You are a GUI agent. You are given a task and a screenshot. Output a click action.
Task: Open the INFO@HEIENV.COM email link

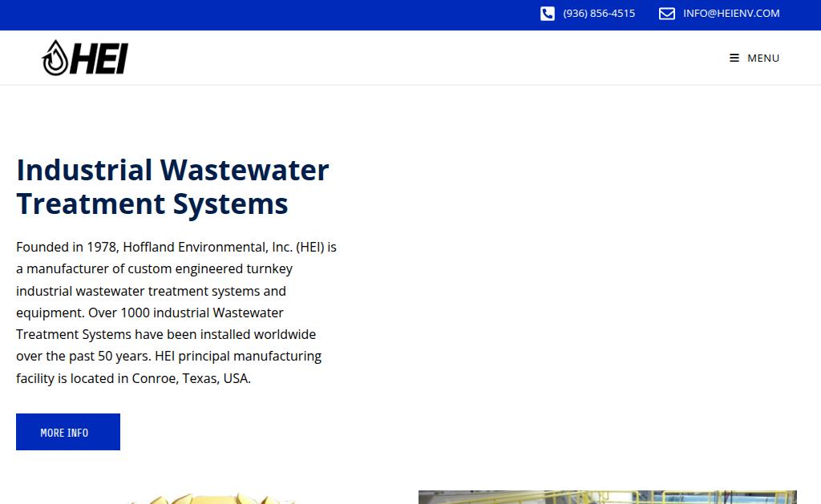pyautogui.click(x=731, y=14)
